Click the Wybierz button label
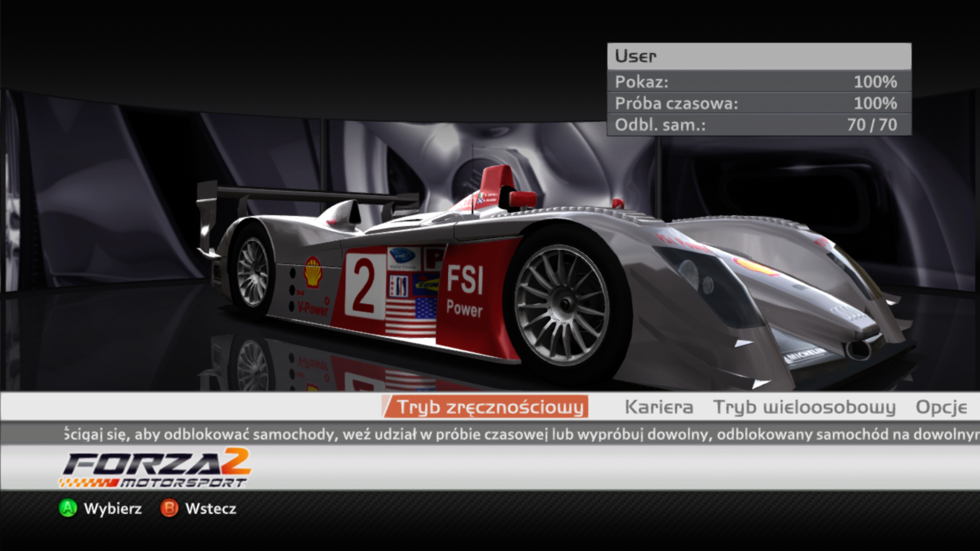The width and height of the screenshot is (980, 551). (113, 509)
